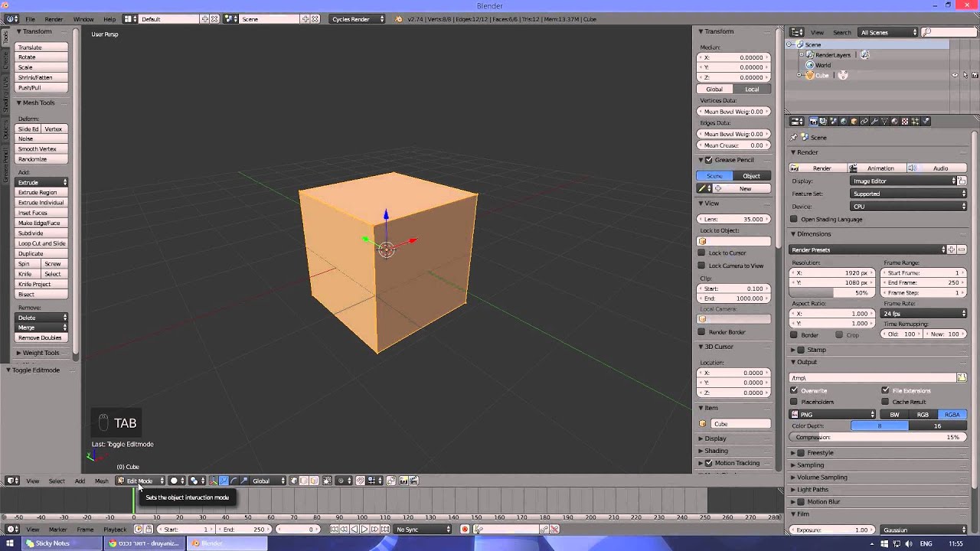Open the Window menu
This screenshot has width=980, height=551.
tap(83, 18)
